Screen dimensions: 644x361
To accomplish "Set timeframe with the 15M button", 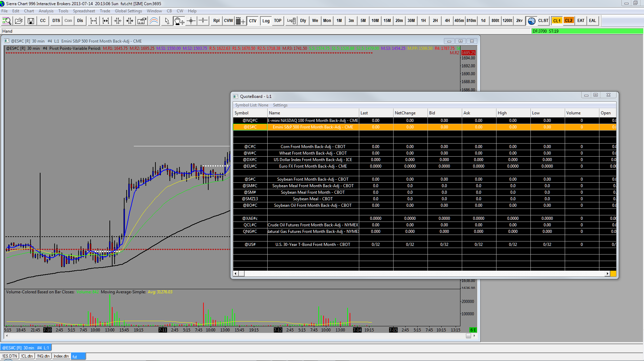I will [387, 21].
